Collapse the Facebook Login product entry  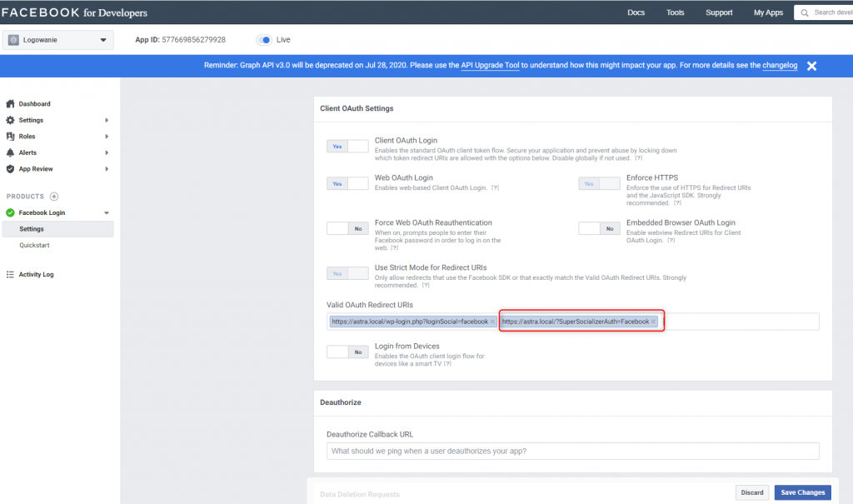tap(105, 212)
